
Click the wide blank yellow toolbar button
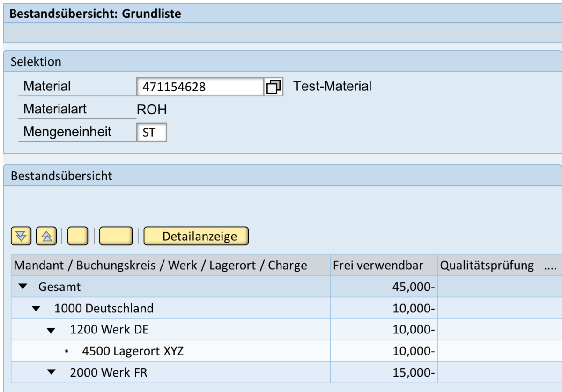tap(116, 236)
